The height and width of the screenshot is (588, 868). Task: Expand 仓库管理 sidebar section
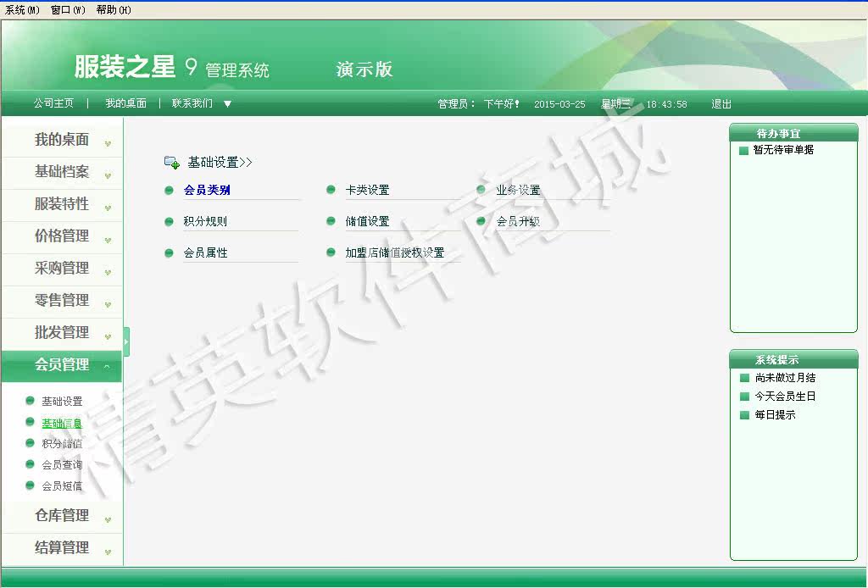pyautogui.click(x=62, y=515)
